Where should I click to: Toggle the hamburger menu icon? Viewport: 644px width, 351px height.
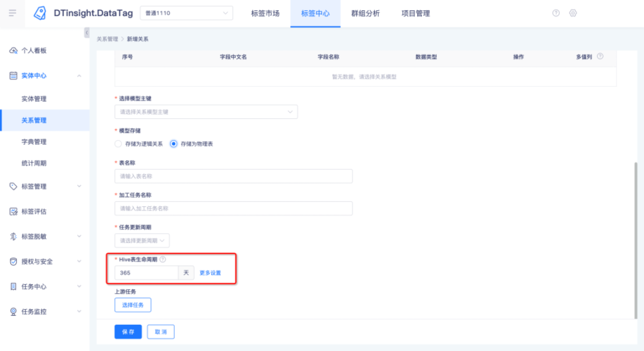click(x=13, y=13)
